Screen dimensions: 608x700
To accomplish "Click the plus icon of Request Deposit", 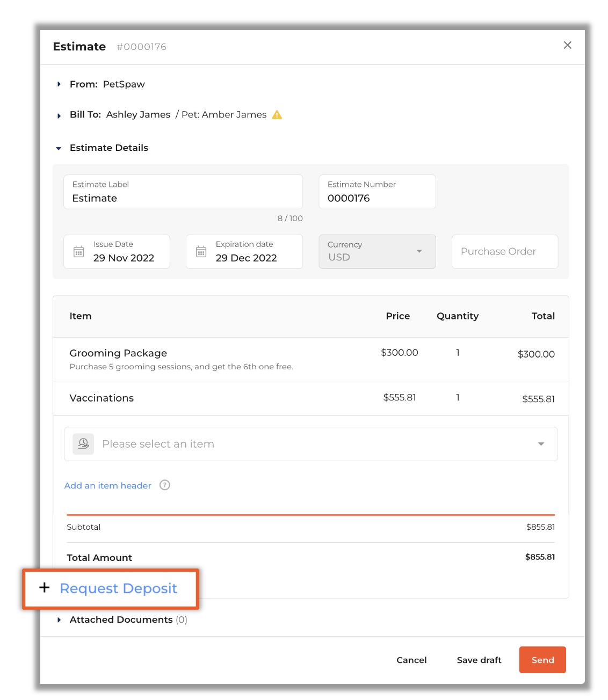I will tap(45, 588).
